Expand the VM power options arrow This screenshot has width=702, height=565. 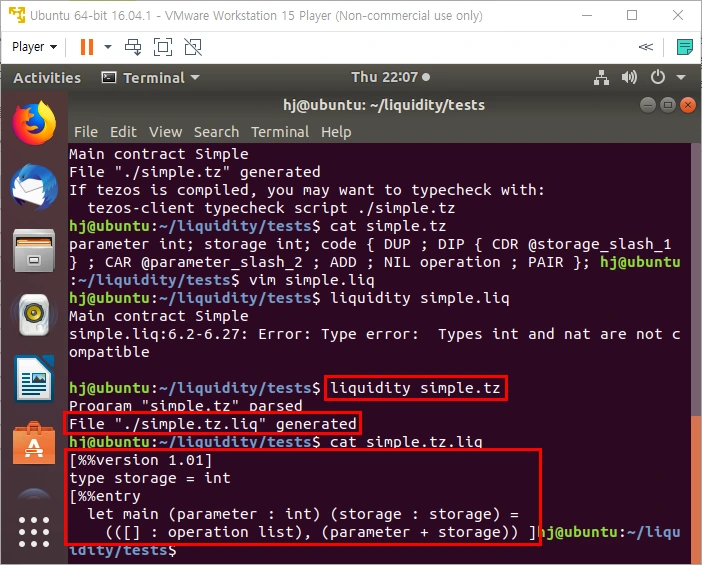coord(108,47)
